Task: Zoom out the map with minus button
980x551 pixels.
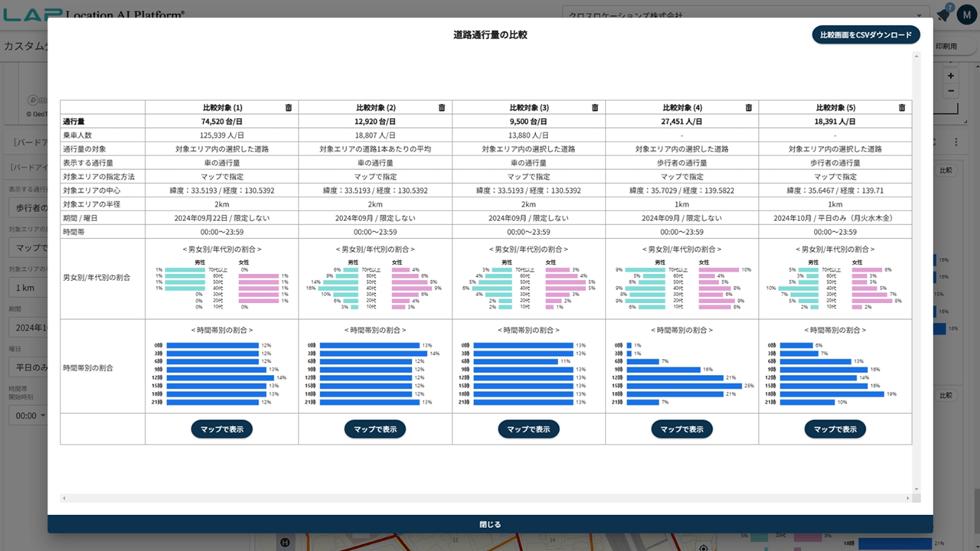Action: coord(951,91)
